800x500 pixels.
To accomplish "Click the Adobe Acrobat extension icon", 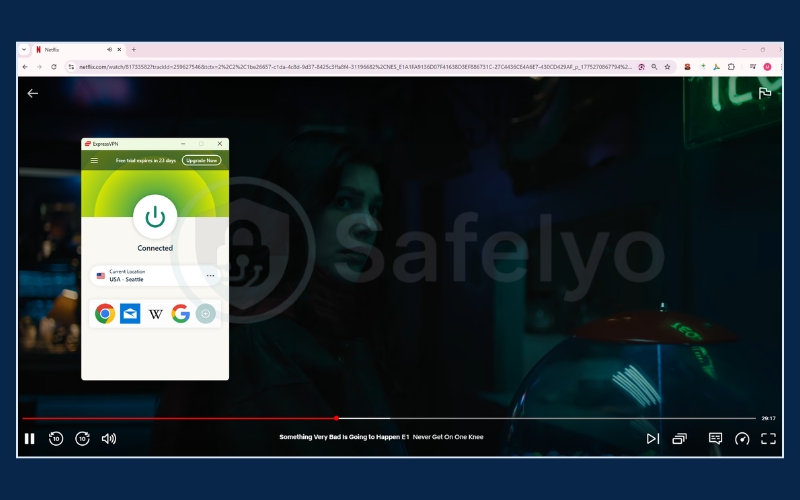I will pos(716,67).
